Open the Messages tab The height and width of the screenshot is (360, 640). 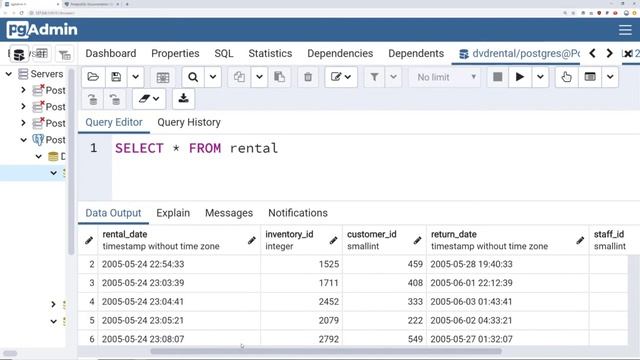coord(229,213)
